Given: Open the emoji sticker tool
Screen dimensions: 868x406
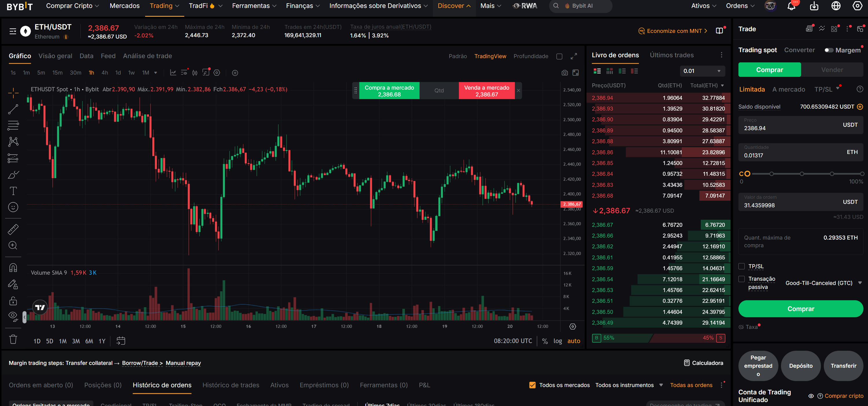Looking at the screenshot, I should click(13, 207).
